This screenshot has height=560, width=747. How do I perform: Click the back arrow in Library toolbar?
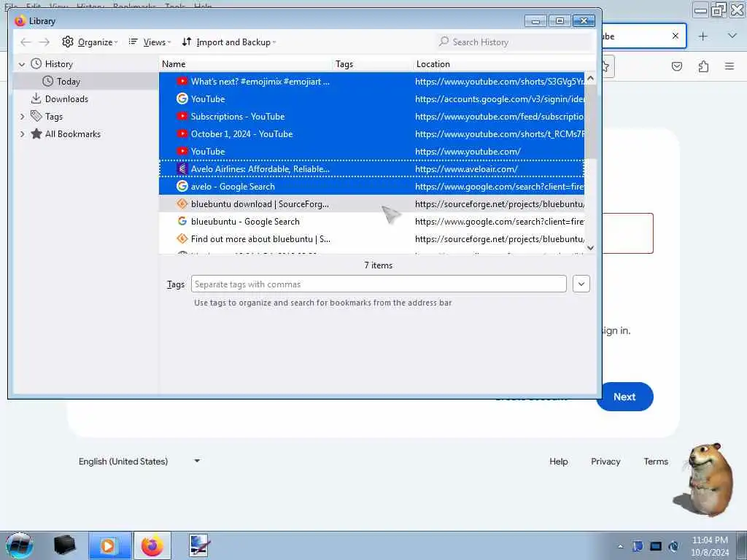pos(26,42)
